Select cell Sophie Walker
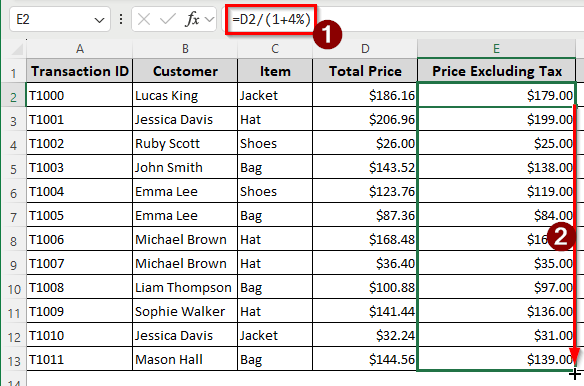This screenshot has width=584, height=386. tap(185, 311)
